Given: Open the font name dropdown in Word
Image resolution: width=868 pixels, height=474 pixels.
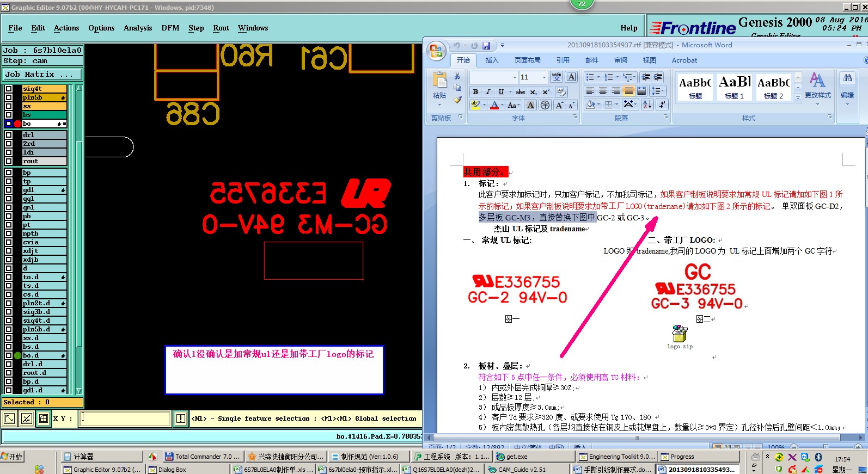Looking at the screenshot, I should tap(515, 77).
